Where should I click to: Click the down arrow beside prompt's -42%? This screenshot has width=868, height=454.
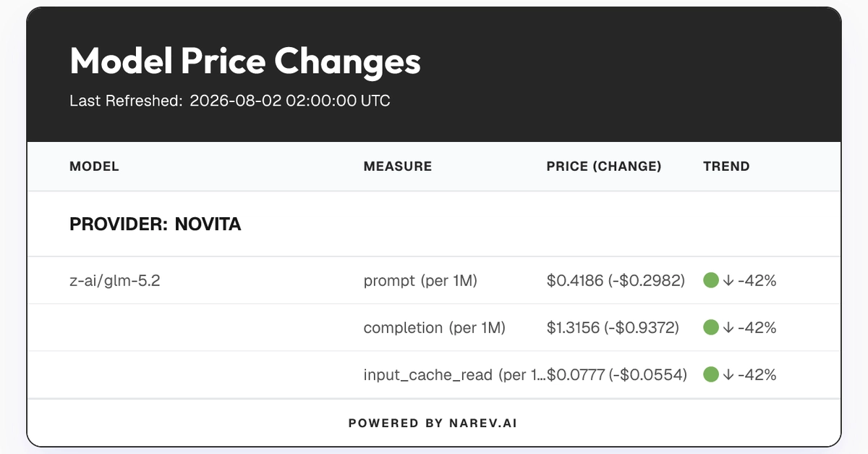coord(728,280)
